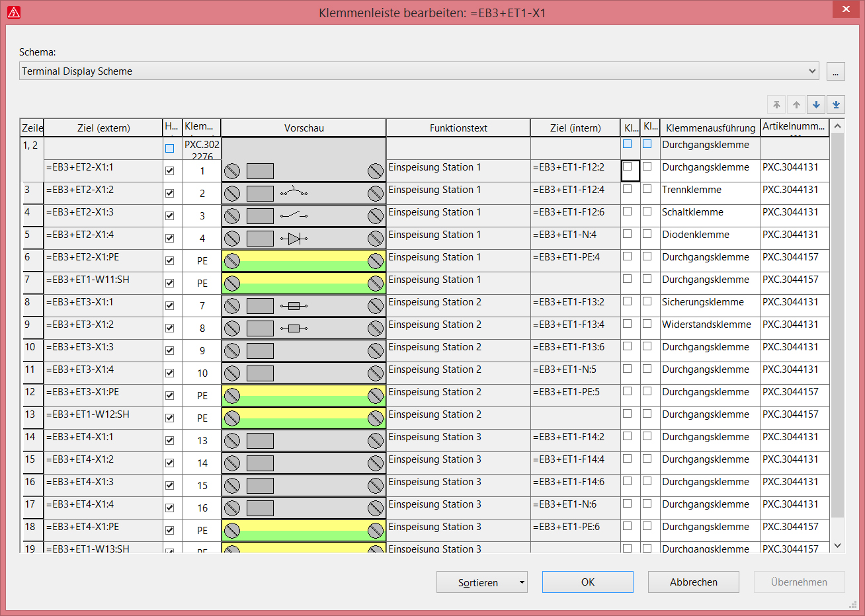
Task: Uncheck the checkbox for =EB3+ET2-X1:2
Action: 170,194
